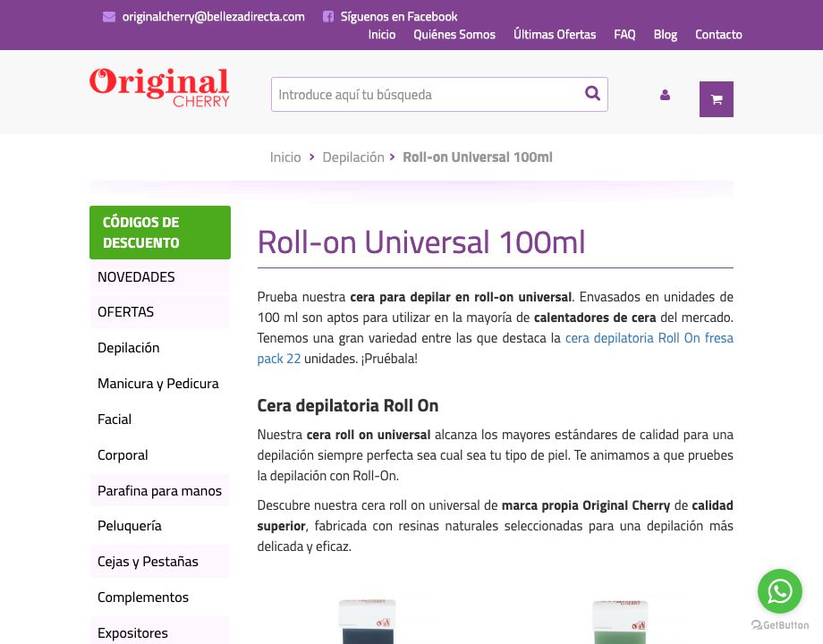823x644 pixels.
Task: Open the Expositores category
Action: [x=160, y=632]
